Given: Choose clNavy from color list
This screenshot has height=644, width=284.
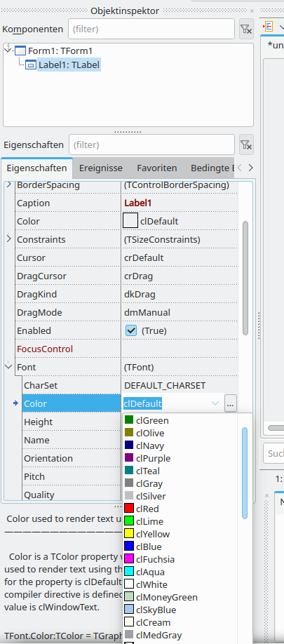Looking at the screenshot, I should pyautogui.click(x=180, y=445).
